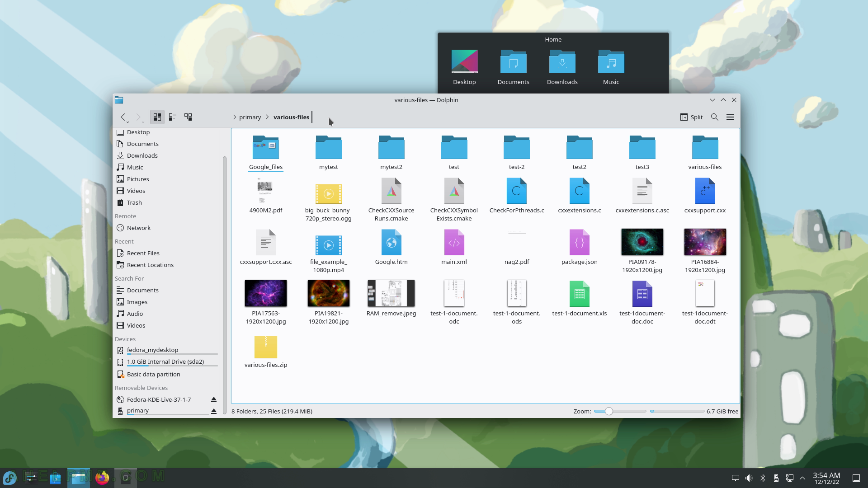
Task: Select the package.json file
Action: point(580,247)
